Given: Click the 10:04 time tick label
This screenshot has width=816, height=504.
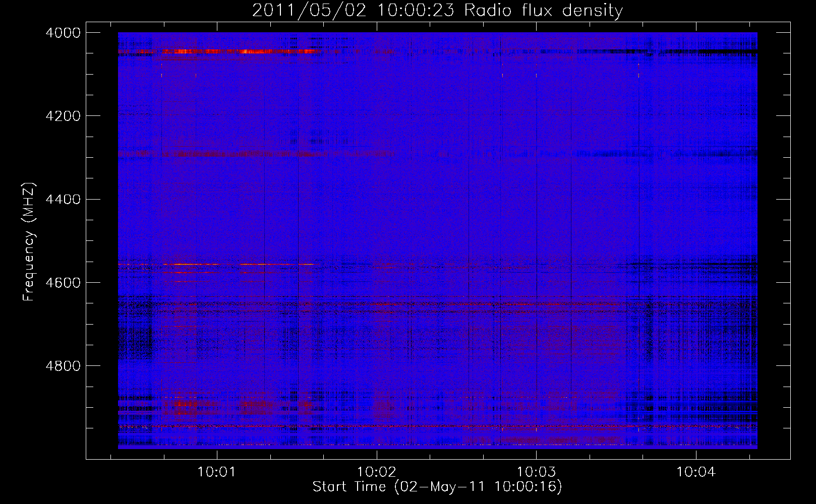Looking at the screenshot, I should 696,472.
